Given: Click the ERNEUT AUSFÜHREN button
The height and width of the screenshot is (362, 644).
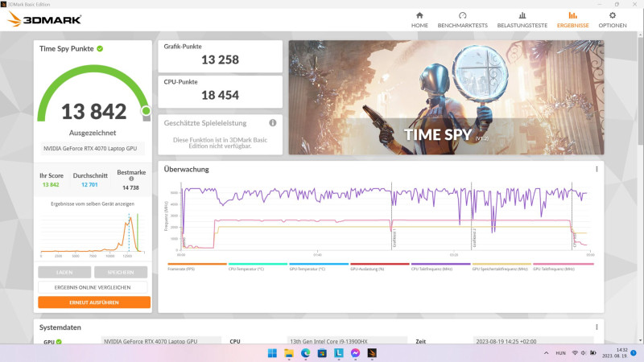Looking at the screenshot, I should [x=94, y=302].
